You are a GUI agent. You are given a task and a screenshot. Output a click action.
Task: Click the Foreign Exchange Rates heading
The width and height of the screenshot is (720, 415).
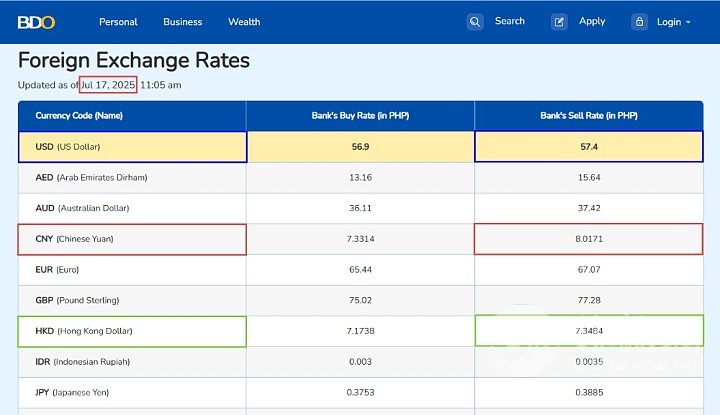pyautogui.click(x=134, y=60)
